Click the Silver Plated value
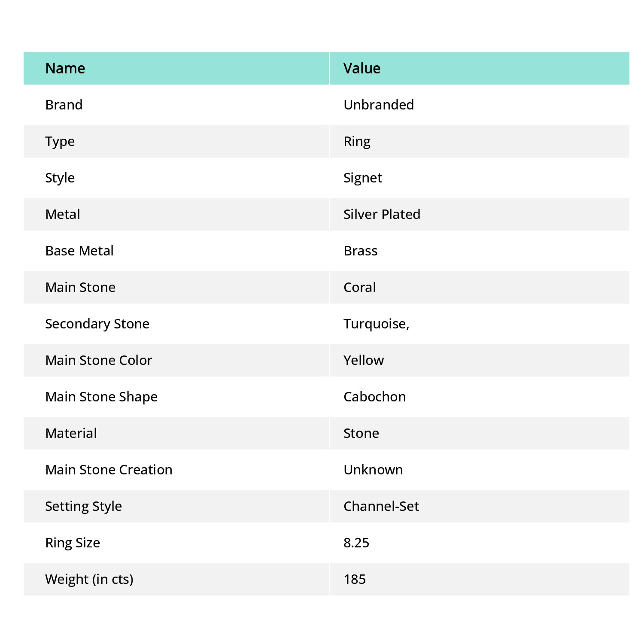 coord(382,214)
